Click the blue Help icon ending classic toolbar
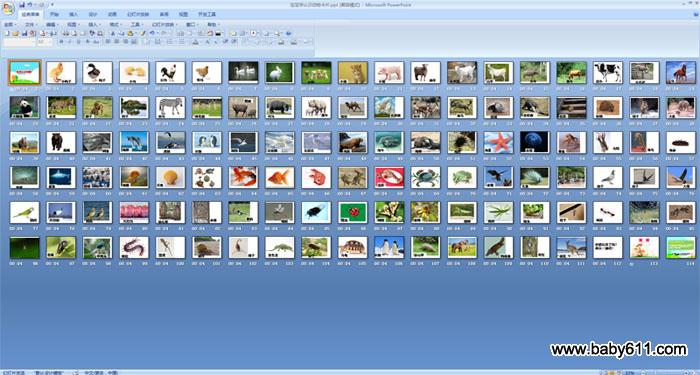700x375 pixels. click(288, 33)
